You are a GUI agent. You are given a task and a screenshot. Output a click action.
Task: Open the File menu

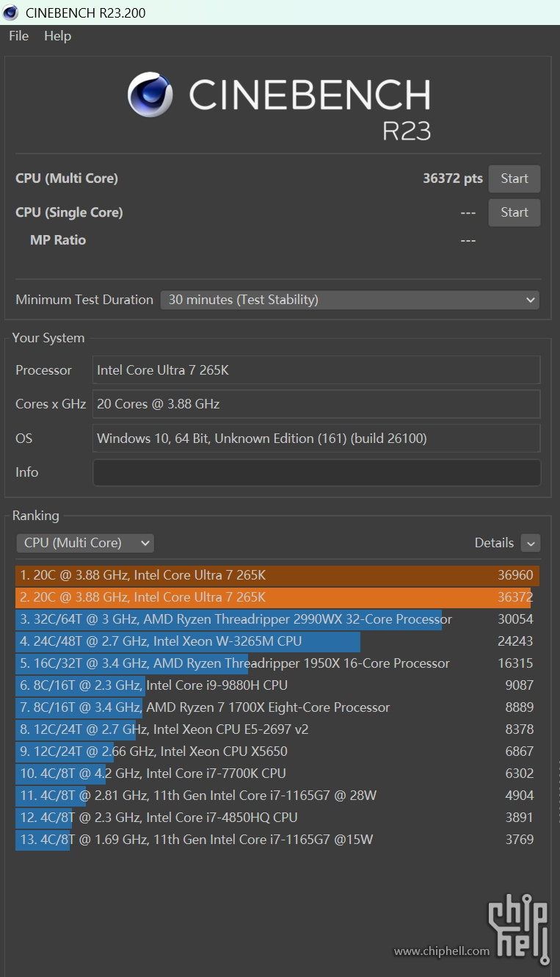[18, 36]
